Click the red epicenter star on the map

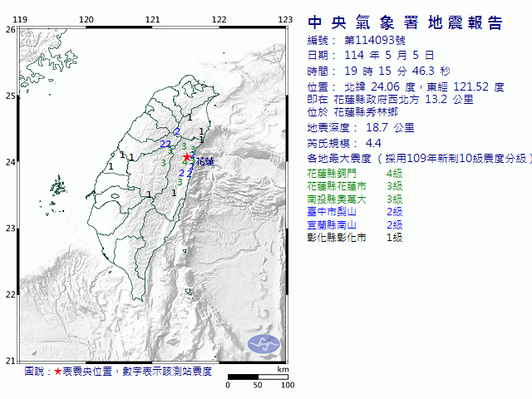click(186, 157)
